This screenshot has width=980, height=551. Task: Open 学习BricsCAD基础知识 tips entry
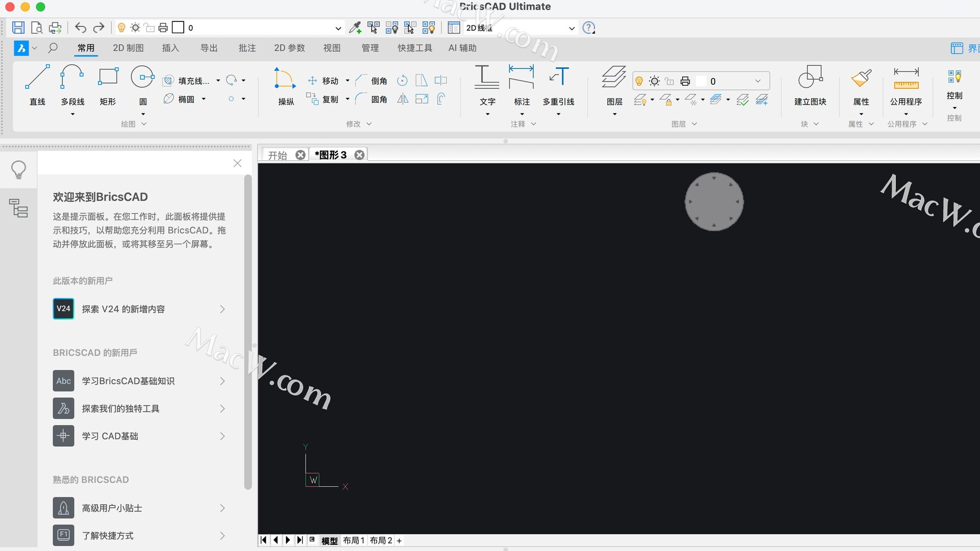coord(128,381)
